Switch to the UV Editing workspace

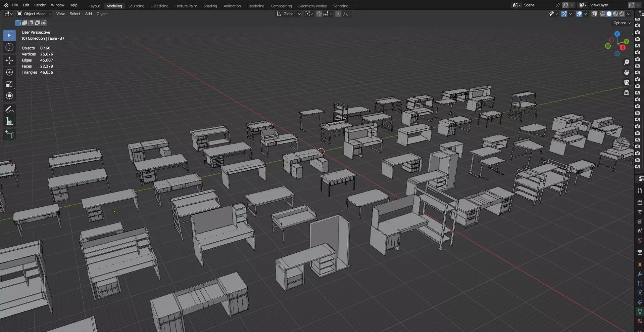tap(159, 6)
